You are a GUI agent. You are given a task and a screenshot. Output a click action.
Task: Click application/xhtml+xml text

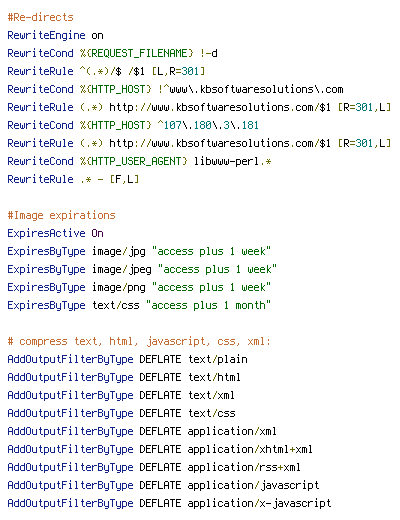250,449
